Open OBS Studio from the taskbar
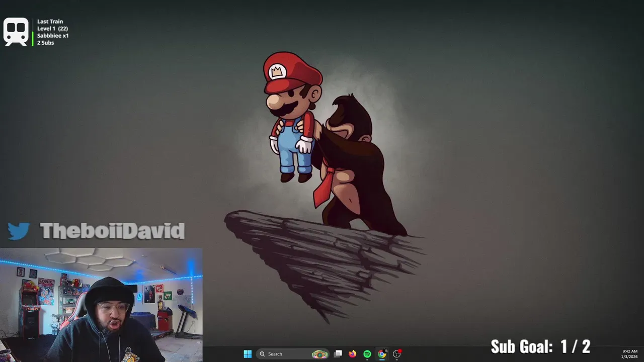644x362 pixels. pyautogui.click(x=397, y=354)
